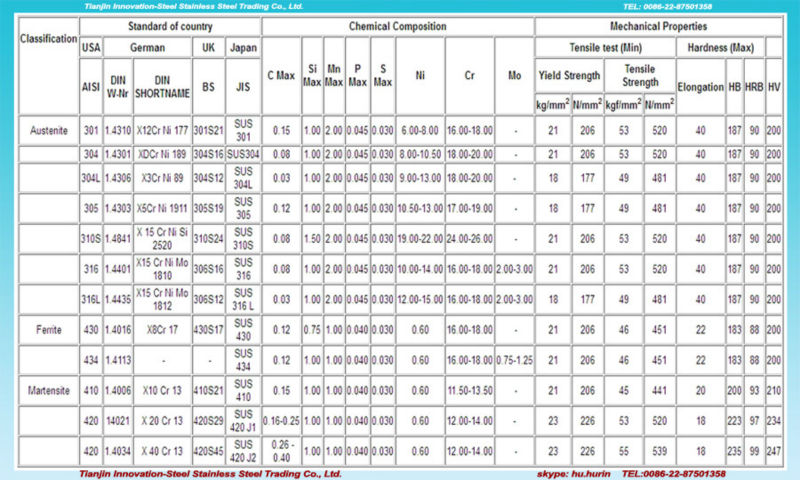
Task: Click the 'Hardness (Max)' header
Action: coord(720,47)
